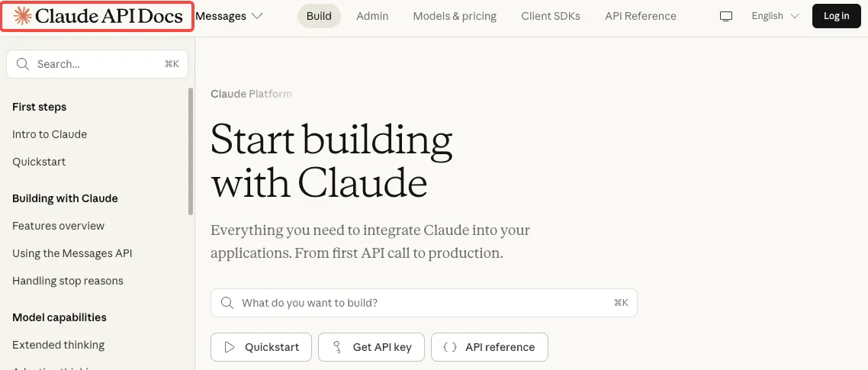This screenshot has height=370, width=868.
Task: Go to Models & pricing tab
Action: pyautogui.click(x=455, y=16)
